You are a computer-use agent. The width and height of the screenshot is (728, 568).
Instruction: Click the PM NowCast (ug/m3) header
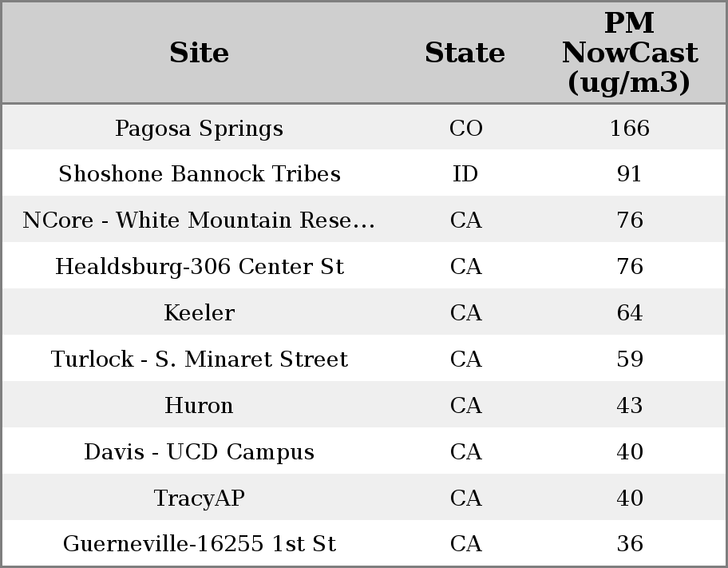coord(629,53)
